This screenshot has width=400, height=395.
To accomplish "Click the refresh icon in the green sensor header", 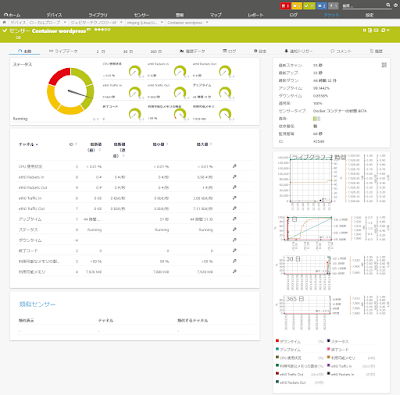I will (x=383, y=30).
